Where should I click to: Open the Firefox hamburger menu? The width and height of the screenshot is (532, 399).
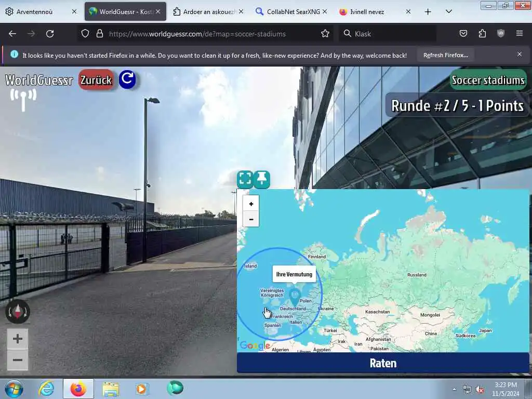coord(519,34)
